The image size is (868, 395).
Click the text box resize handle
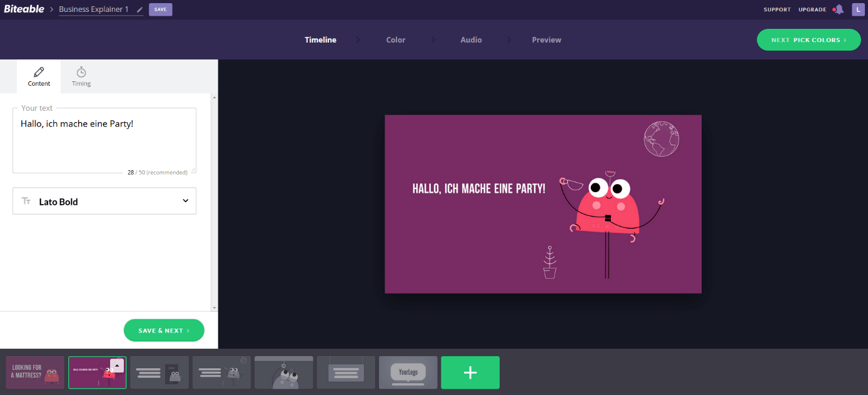pyautogui.click(x=193, y=170)
